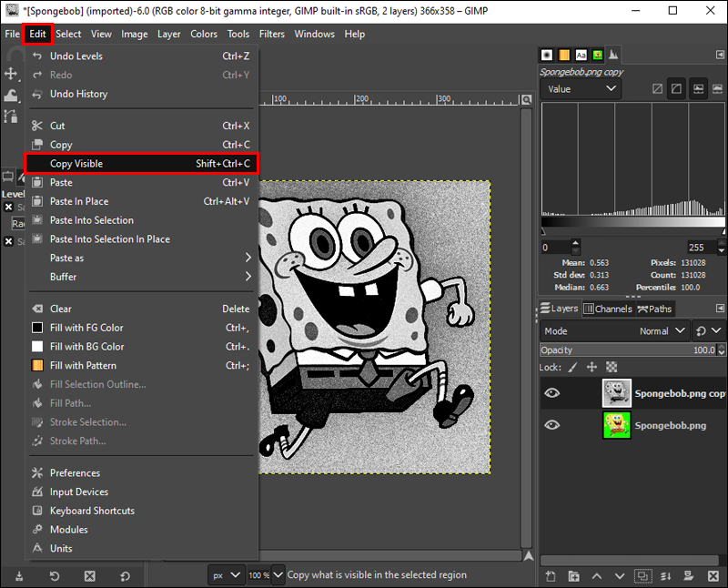Expand the px unit dropdown
Viewport: 728px width, 588px height.
(x=227, y=575)
